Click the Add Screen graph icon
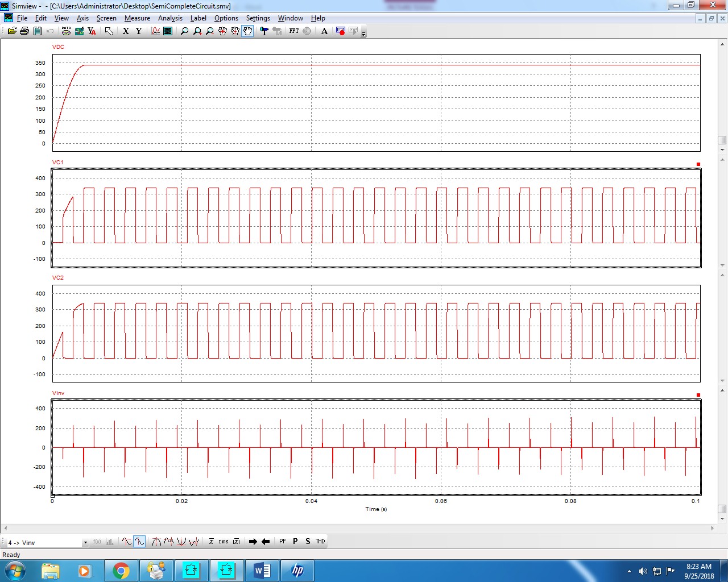 (x=156, y=31)
